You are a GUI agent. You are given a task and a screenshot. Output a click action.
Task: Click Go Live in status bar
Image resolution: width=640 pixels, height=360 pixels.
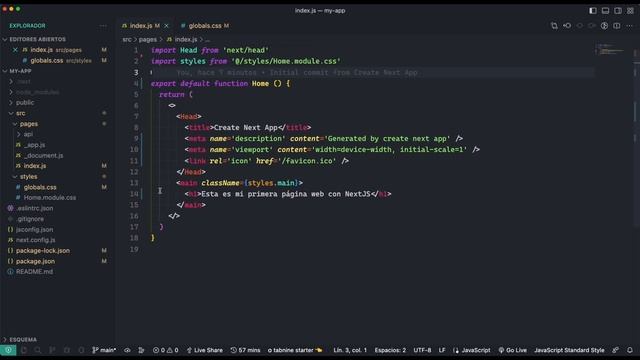[x=513, y=350]
